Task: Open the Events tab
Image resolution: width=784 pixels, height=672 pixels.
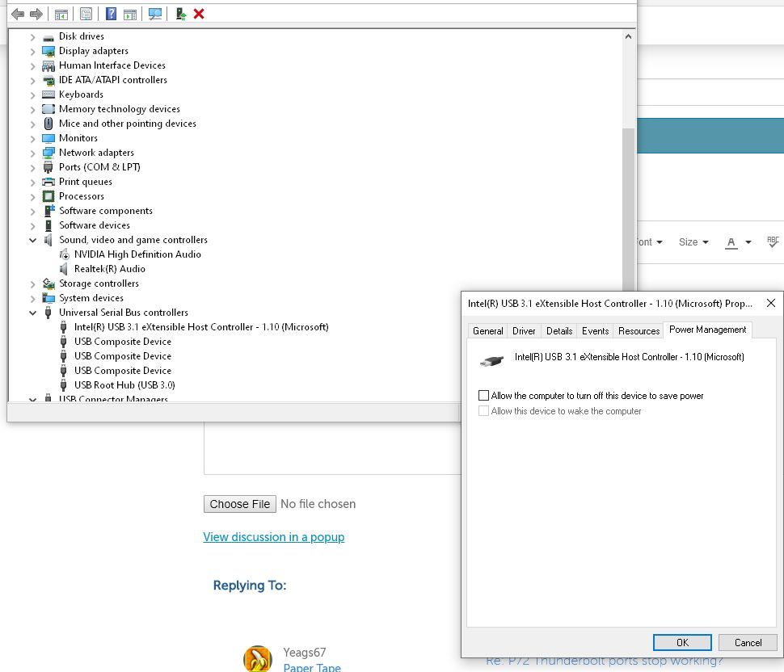Action: pyautogui.click(x=595, y=331)
